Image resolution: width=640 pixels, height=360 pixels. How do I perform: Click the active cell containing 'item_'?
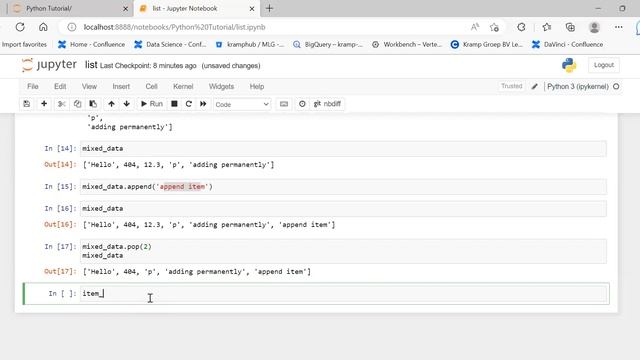343,293
